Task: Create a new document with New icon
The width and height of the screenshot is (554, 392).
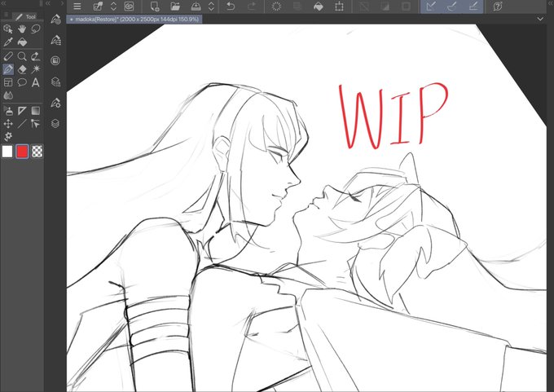Action: pos(155,7)
